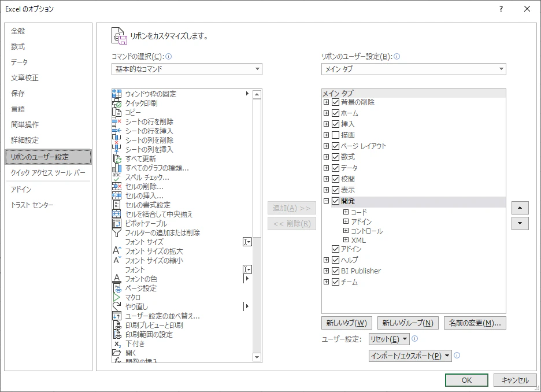Toggle the ページ レイアウト checkbox
The image size is (541, 392).
click(x=335, y=146)
